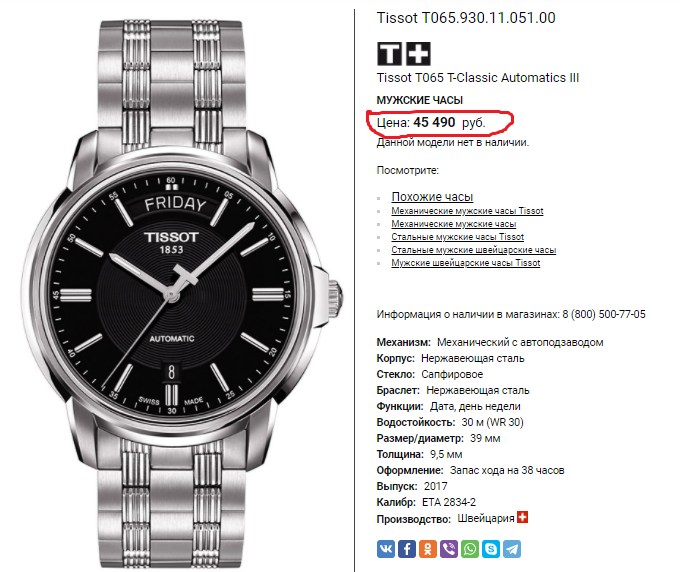Click the Tissot T065.930.11.051.00 title
The width and height of the screenshot is (680, 572).
pyautogui.click(x=466, y=18)
